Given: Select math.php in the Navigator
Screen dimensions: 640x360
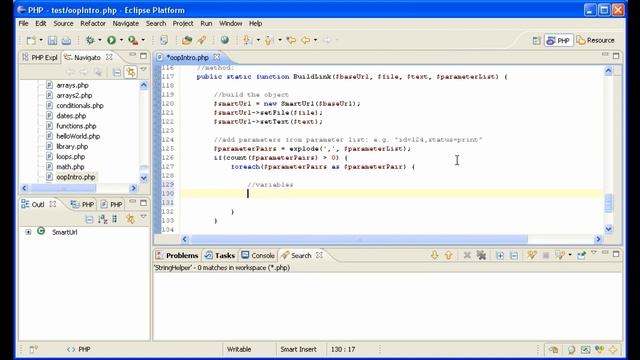Looking at the screenshot, I should (70, 167).
